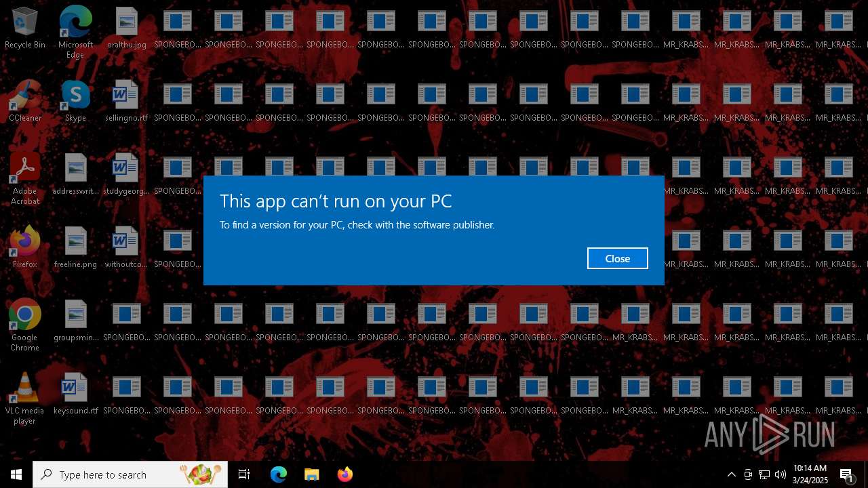Select the Firefox desktop shortcut
Image resolution: width=868 pixels, height=488 pixels.
tap(25, 248)
